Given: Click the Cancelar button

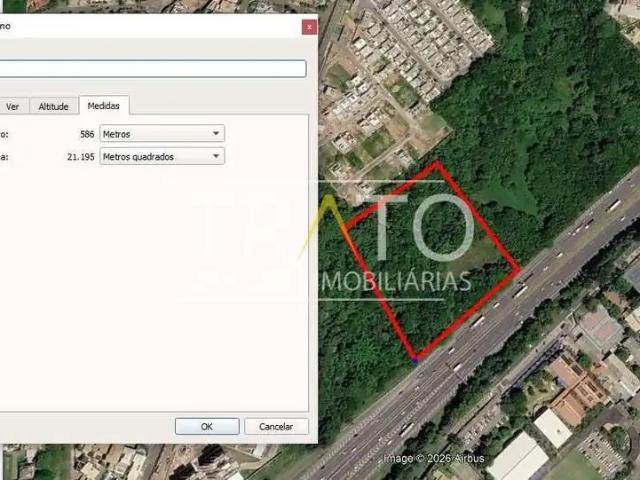Looking at the screenshot, I should [276, 427].
